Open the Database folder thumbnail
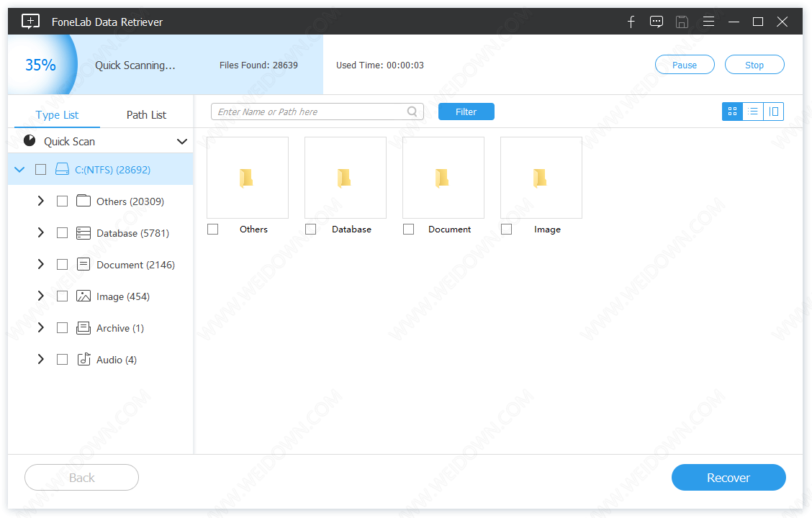This screenshot has height=518, width=812. 346,178
